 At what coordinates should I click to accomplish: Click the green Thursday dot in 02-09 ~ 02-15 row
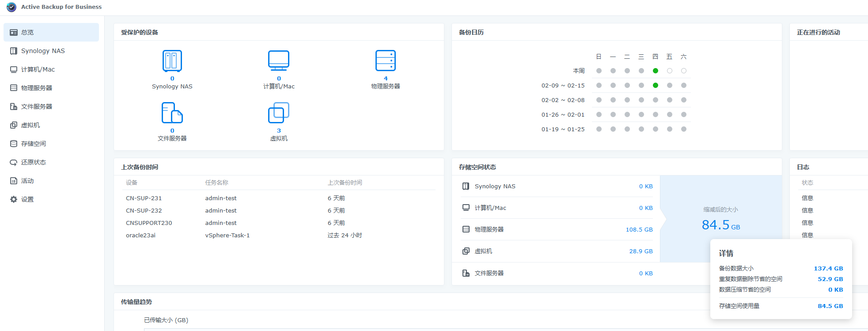coord(656,85)
